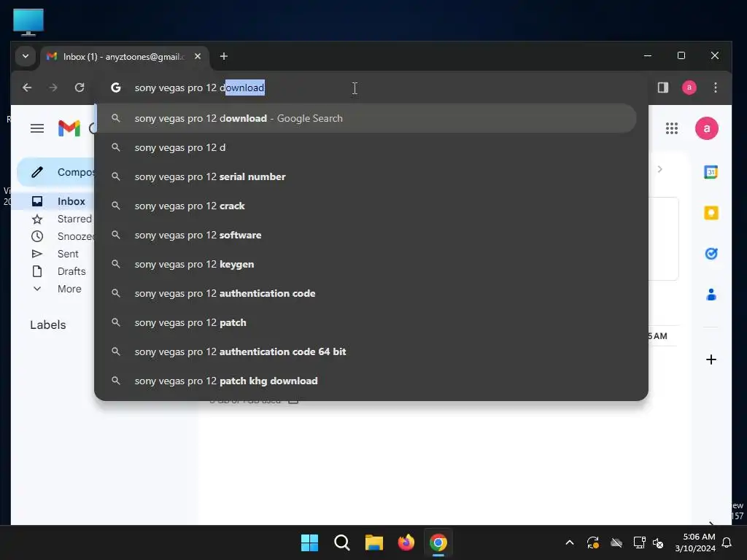Screen dimensions: 747x560
Task: Open the Chrome profile avatar in toolbar
Action: [689, 87]
